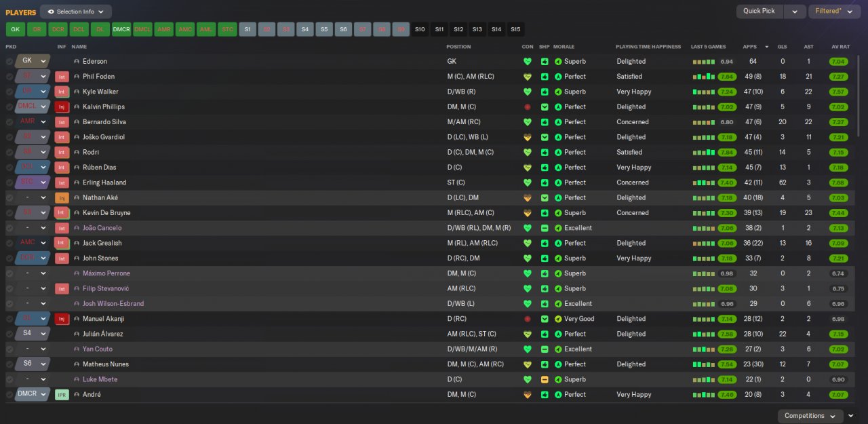Viewport: 868px width, 424px height.
Task: Toggle the picked checkmark for André
Action: pos(9,395)
